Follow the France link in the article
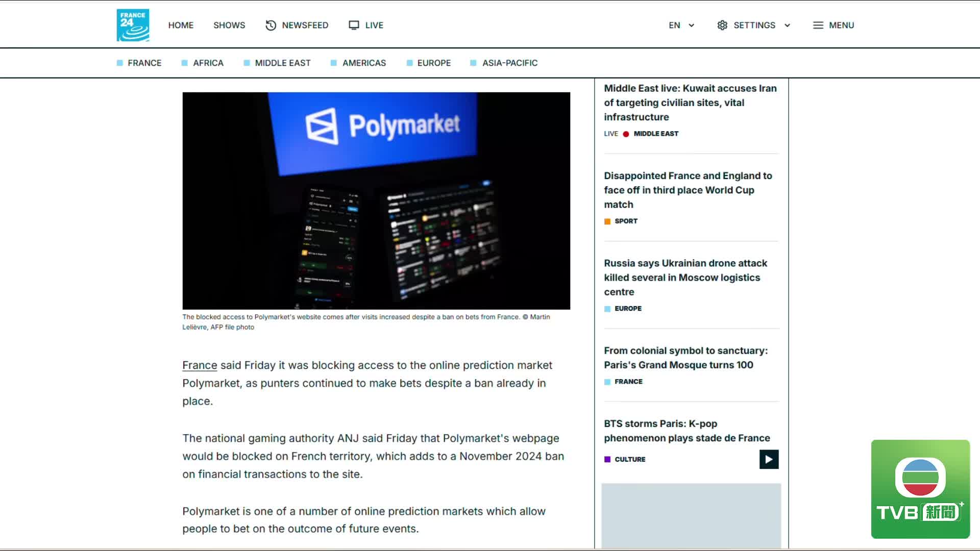Screen dimensions: 980x551 coord(200,365)
